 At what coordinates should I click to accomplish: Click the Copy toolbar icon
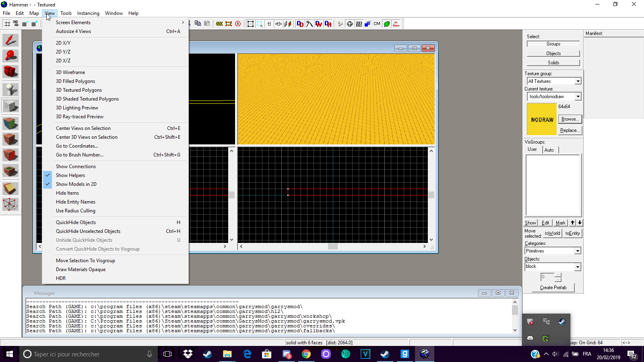(198, 23)
